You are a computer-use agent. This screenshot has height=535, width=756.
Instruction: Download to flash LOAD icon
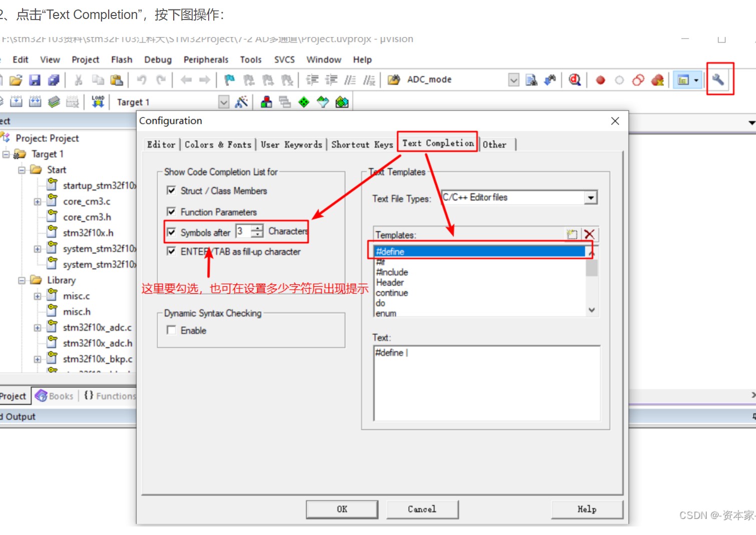pos(98,102)
